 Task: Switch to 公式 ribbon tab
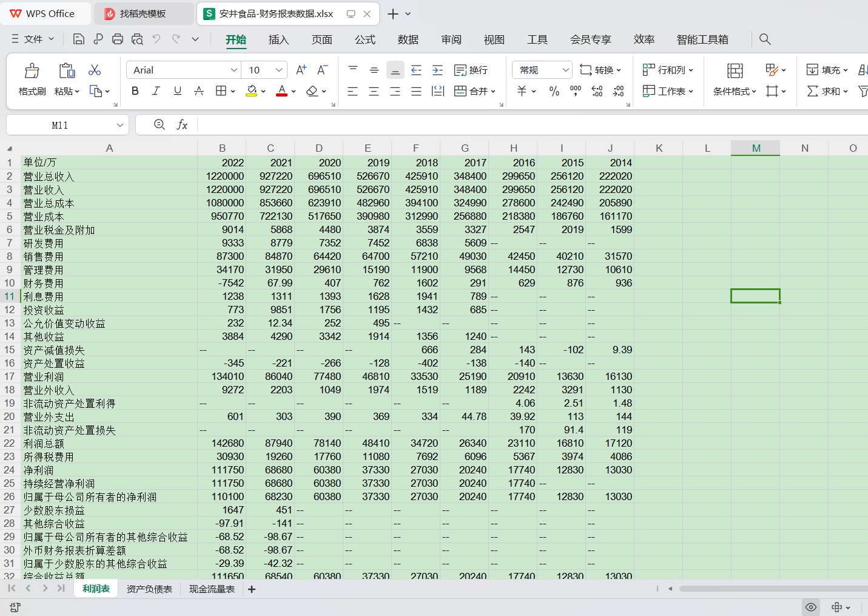365,39
